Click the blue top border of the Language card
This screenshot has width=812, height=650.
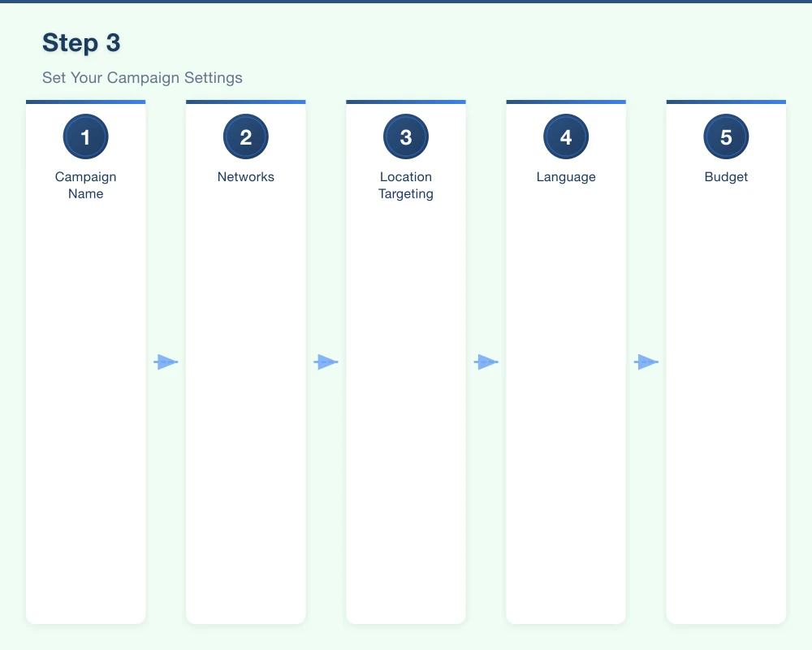click(x=565, y=102)
